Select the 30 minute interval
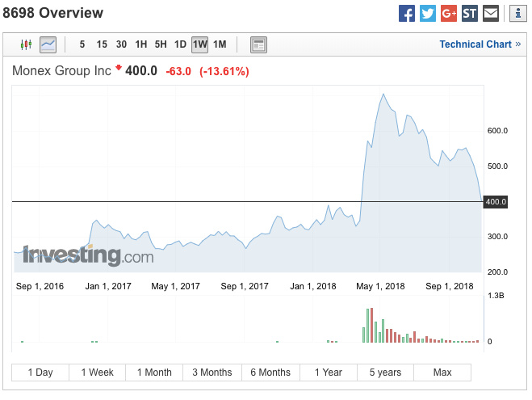The image size is (532, 400). tap(121, 44)
